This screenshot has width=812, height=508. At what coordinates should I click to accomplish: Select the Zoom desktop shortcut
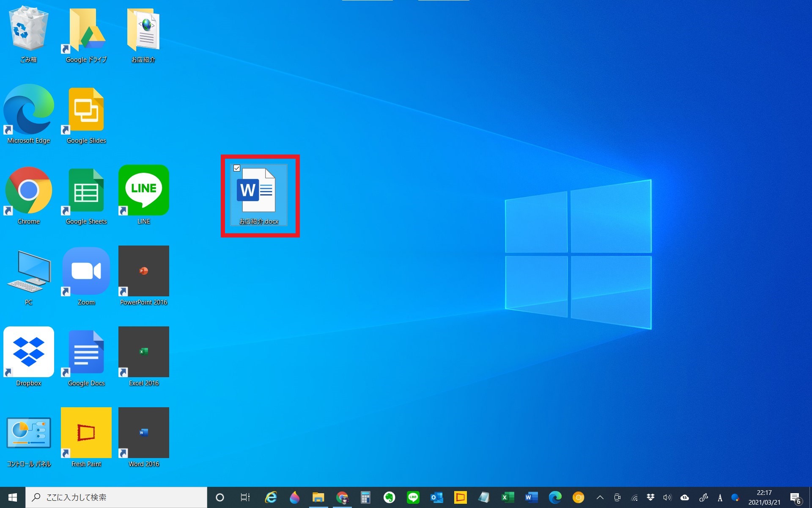tap(86, 276)
